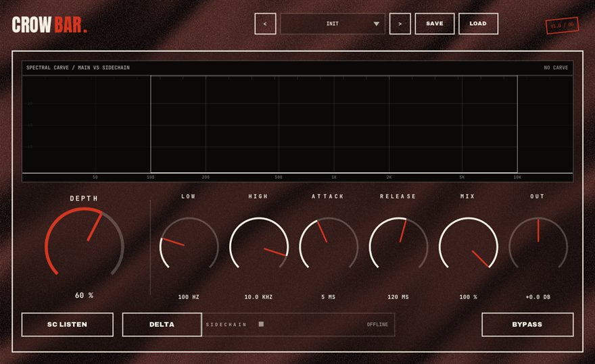Click the Spectral Carve display title
This screenshot has width=595, height=364.
coord(78,68)
